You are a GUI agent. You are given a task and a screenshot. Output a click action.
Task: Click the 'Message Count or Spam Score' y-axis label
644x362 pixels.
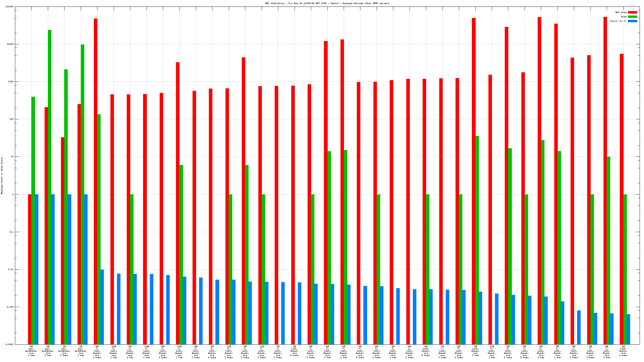point(2,176)
